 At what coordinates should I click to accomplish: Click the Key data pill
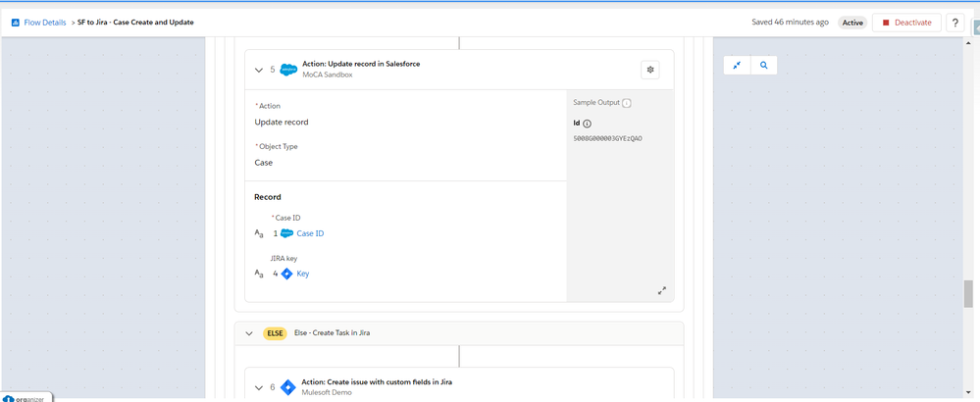(302, 274)
